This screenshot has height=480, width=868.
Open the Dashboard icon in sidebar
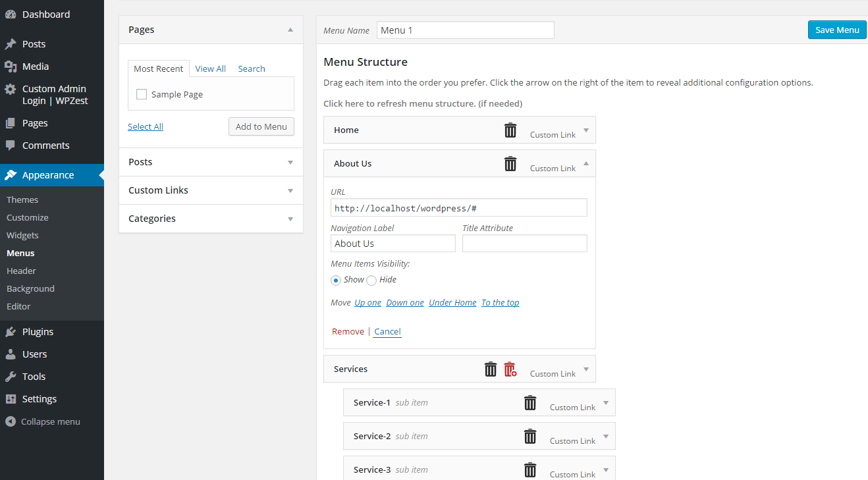point(11,14)
